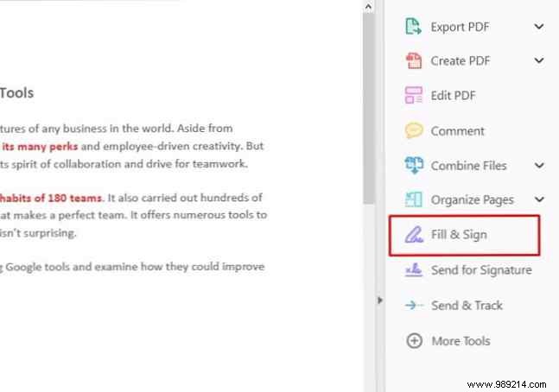Choose the Send for Signature label

coord(481,270)
